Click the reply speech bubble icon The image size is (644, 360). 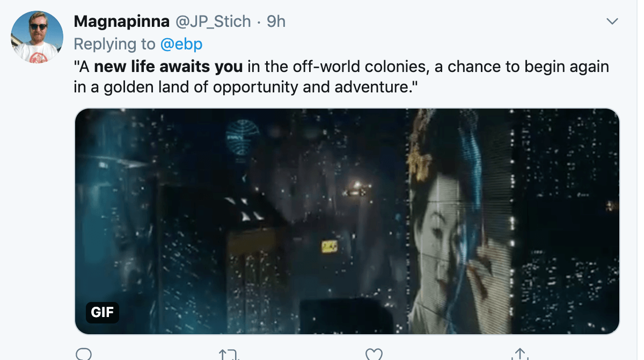click(84, 355)
